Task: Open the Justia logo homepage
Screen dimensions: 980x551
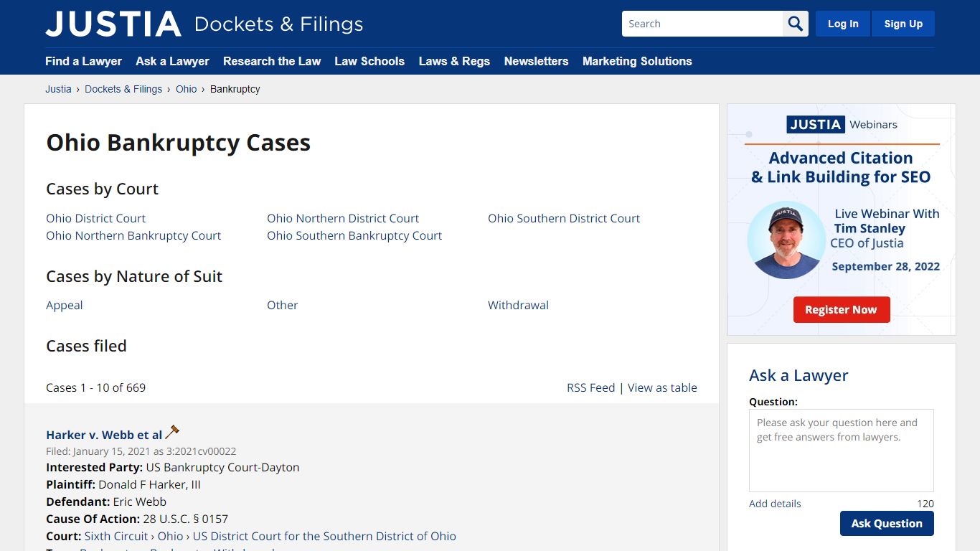Action: pos(113,24)
